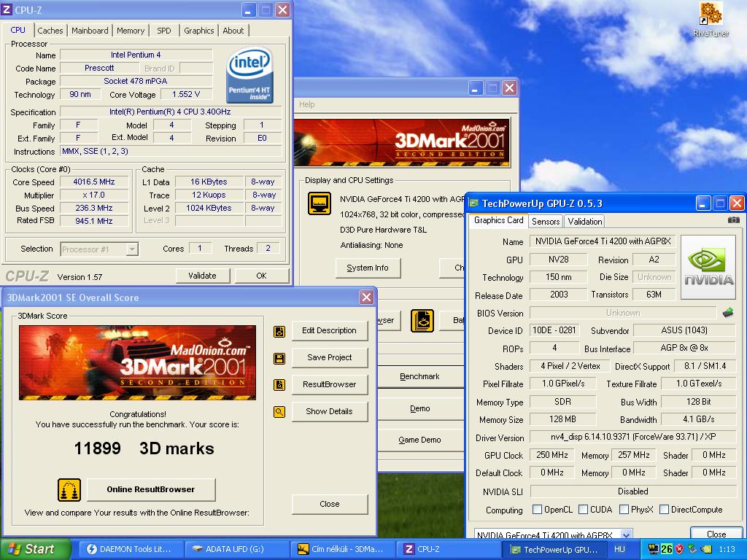This screenshot has height=560, width=747.
Task: Check the PhysX checkbox
Action: 624,510
